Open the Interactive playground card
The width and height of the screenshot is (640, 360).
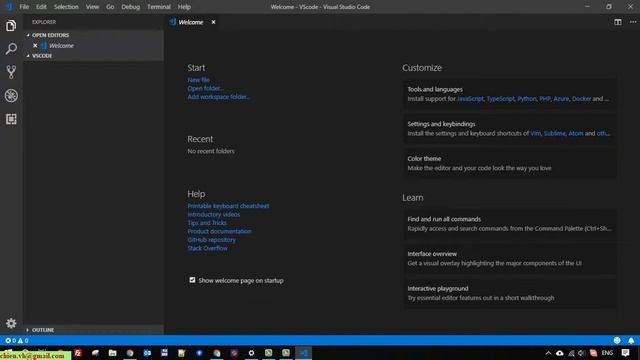(510, 293)
